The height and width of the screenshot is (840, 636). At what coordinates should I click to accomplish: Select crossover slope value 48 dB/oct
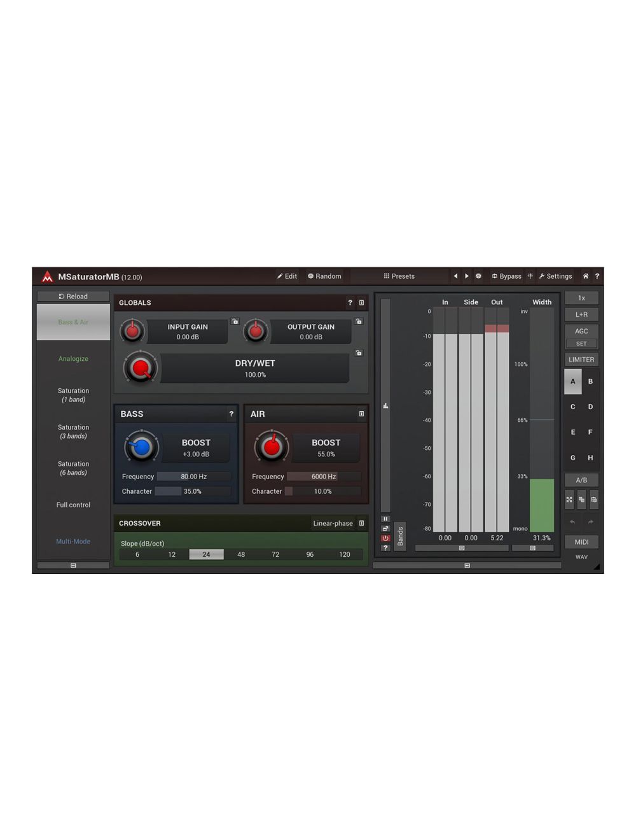pos(240,554)
